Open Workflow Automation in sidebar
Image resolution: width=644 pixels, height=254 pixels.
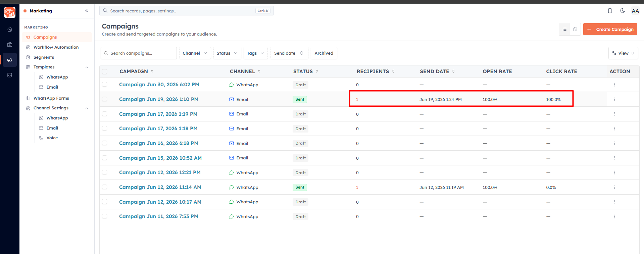[56, 47]
